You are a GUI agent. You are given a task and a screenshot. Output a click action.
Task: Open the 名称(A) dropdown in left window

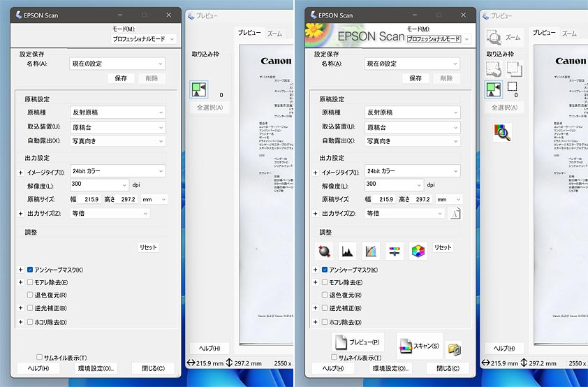click(117, 64)
